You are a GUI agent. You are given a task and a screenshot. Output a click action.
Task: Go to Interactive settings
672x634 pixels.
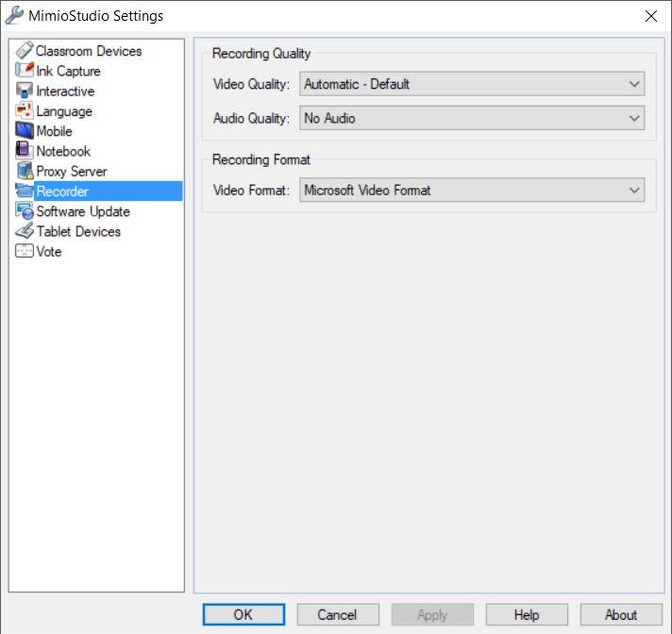tap(65, 92)
